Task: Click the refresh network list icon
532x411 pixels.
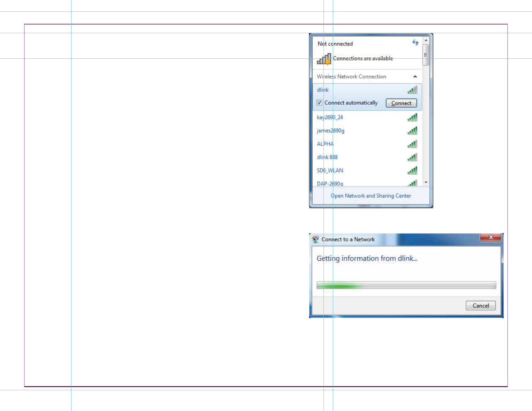Action: coord(415,42)
